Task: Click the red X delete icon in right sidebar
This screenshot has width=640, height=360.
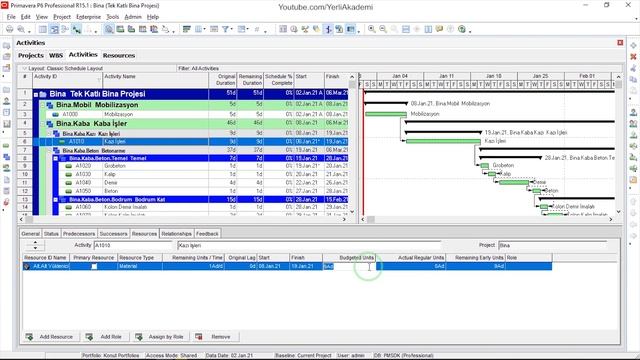Action: click(x=633, y=56)
